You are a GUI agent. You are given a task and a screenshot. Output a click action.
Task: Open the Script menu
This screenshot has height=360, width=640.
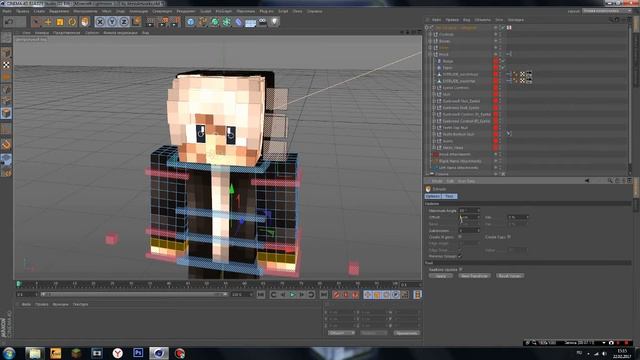coord(283,11)
